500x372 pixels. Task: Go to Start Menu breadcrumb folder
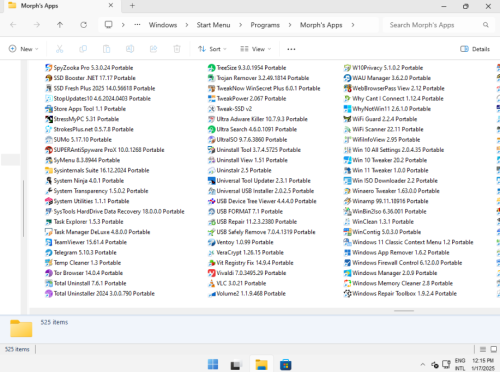pyautogui.click(x=213, y=25)
